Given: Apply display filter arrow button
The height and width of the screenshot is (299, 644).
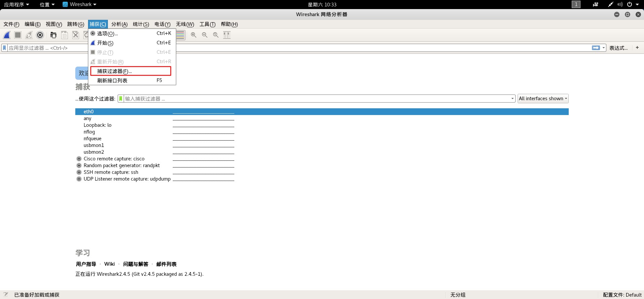Looking at the screenshot, I should [596, 48].
